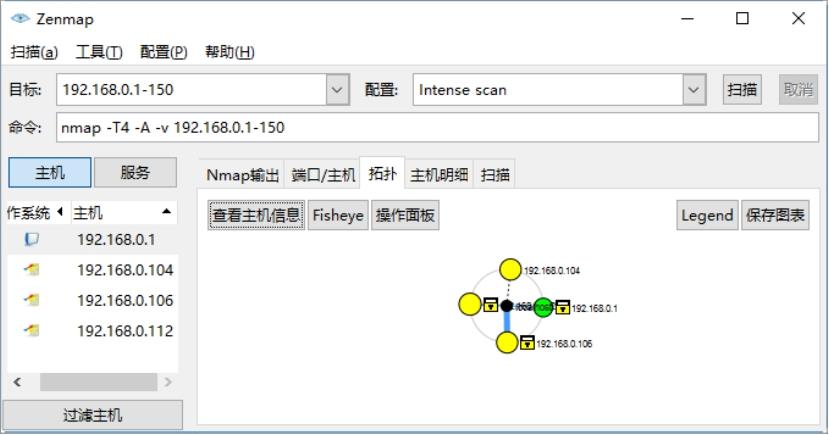
Task: Open the 帮助(H) menu
Action: (229, 52)
